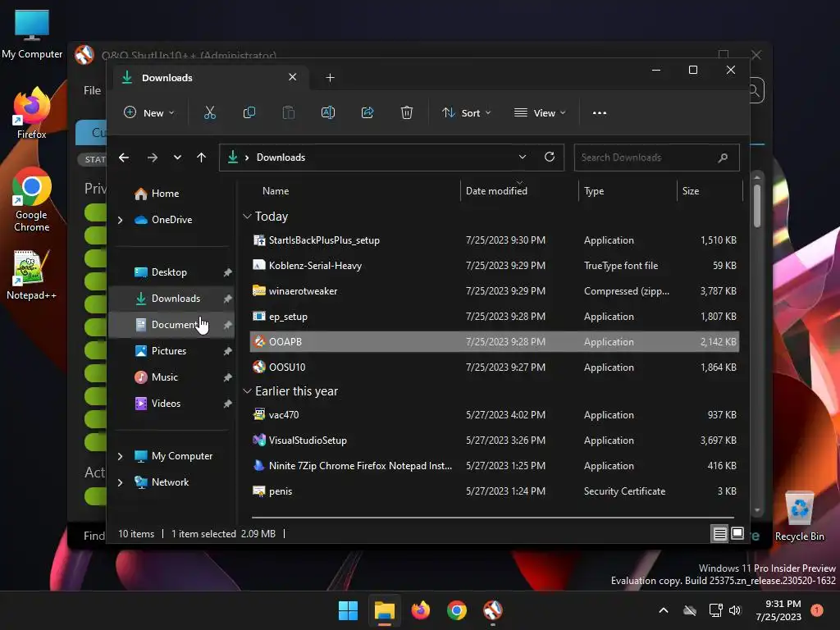Open My Computer desktop icon

click(x=32, y=33)
